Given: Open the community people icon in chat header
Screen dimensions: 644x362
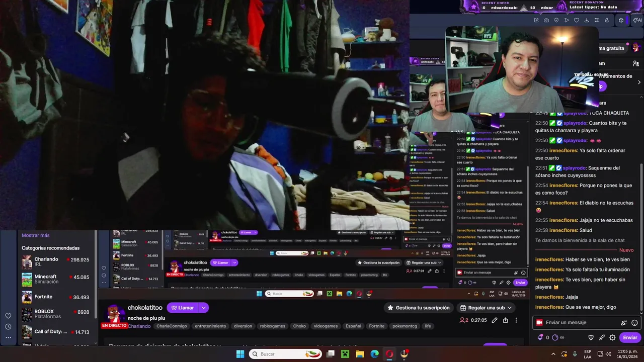Looking at the screenshot, I should click(x=636, y=63).
